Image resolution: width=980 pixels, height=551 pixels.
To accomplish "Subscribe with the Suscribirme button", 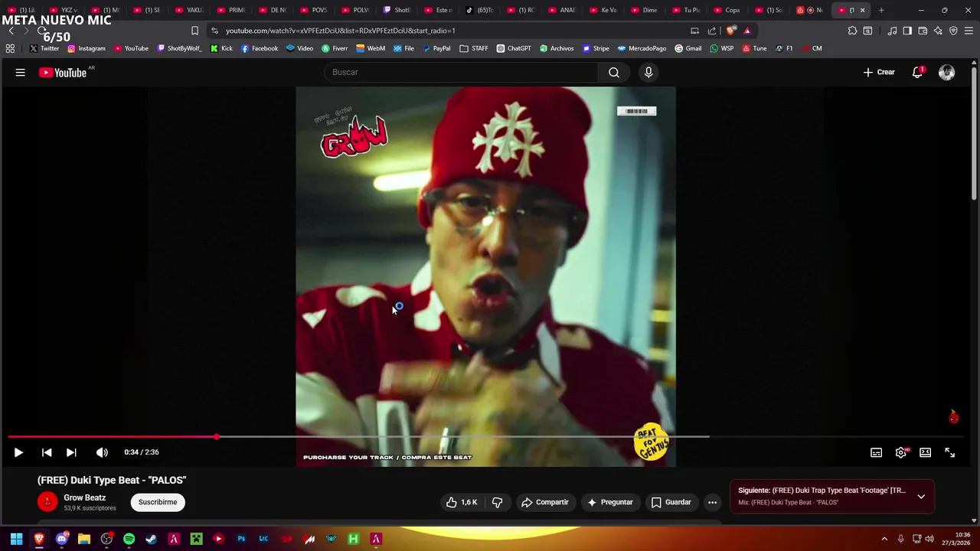I will pos(158,502).
